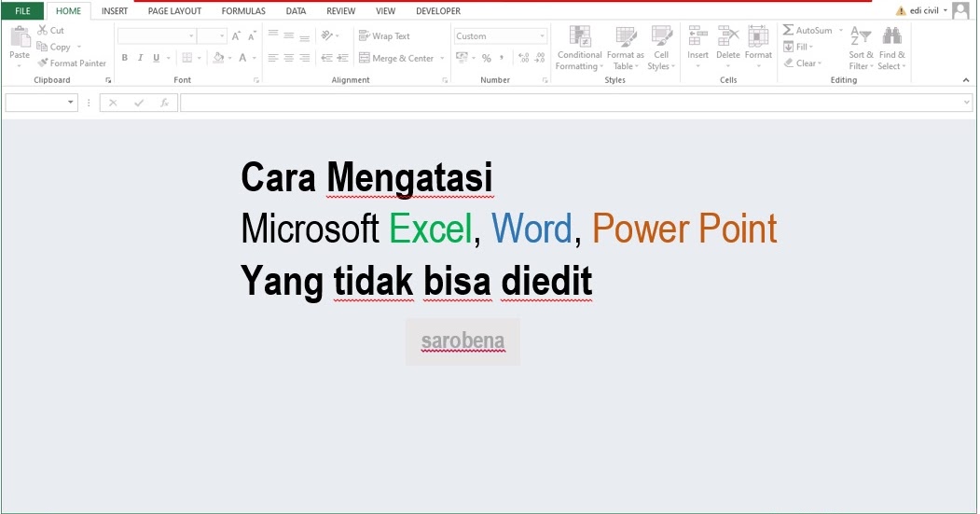Open the DATA ribbon tab

[x=296, y=10]
